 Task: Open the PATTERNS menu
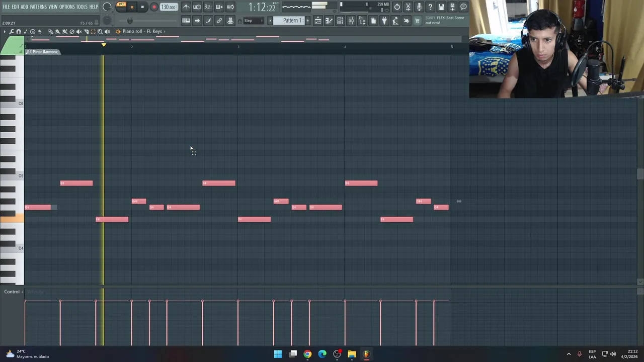click(38, 7)
